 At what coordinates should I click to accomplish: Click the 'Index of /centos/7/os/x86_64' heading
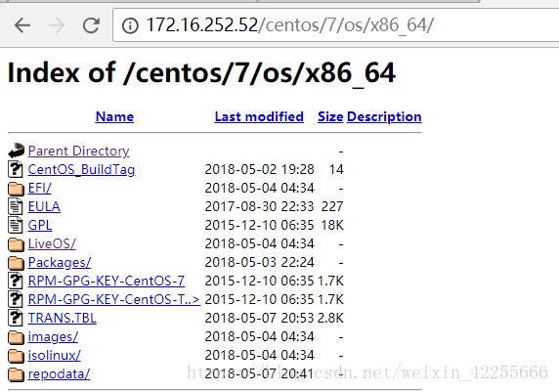click(x=201, y=73)
